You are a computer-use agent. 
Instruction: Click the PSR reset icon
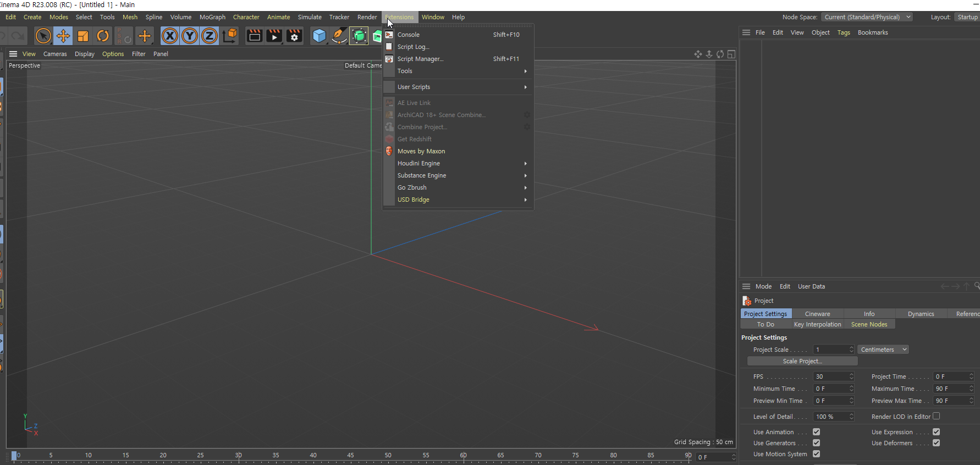(124, 36)
